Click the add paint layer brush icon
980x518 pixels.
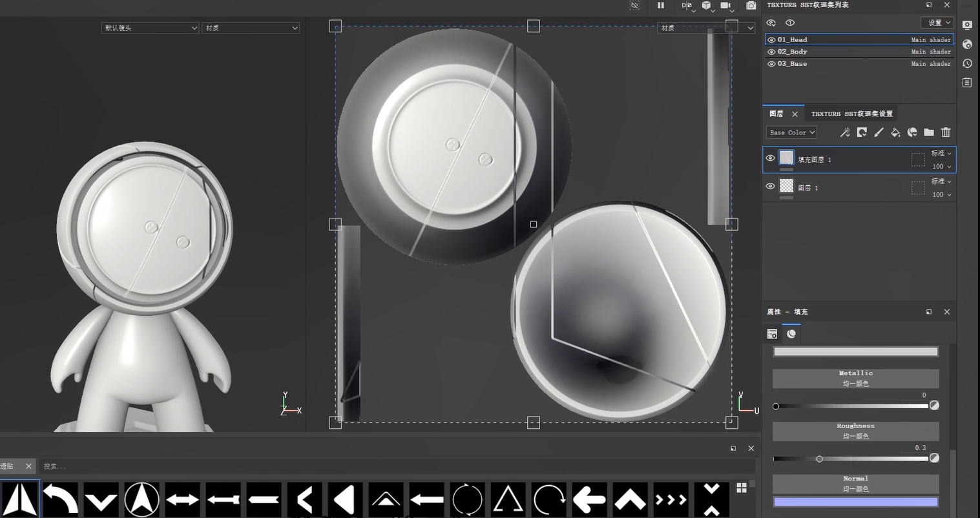click(879, 132)
